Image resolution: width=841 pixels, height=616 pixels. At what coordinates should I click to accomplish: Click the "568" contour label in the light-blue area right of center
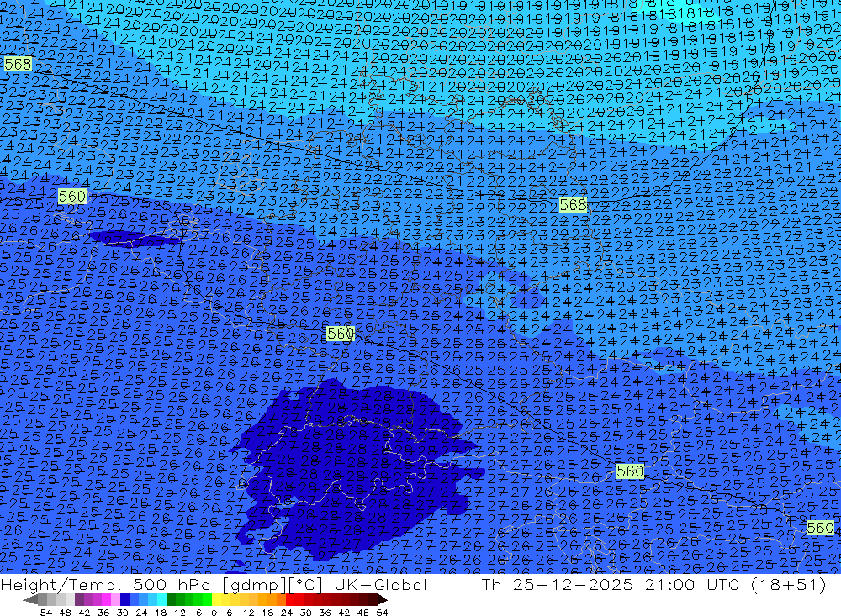tap(573, 204)
